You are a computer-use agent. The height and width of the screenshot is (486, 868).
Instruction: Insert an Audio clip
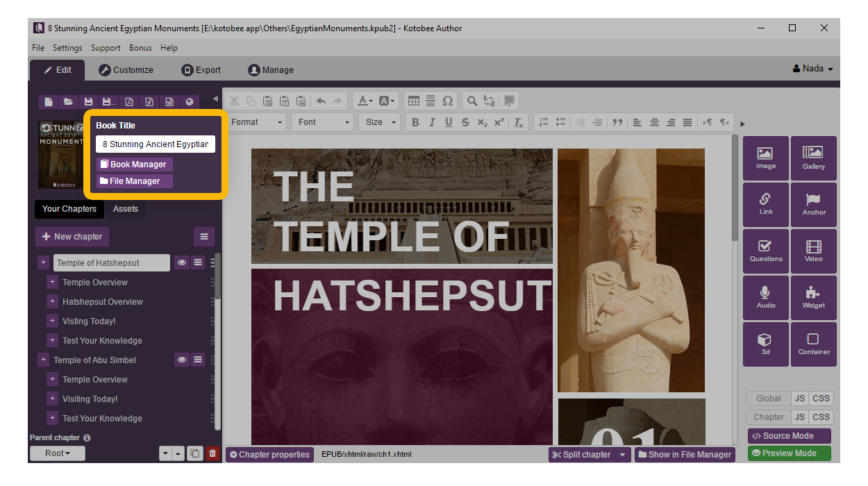click(766, 297)
